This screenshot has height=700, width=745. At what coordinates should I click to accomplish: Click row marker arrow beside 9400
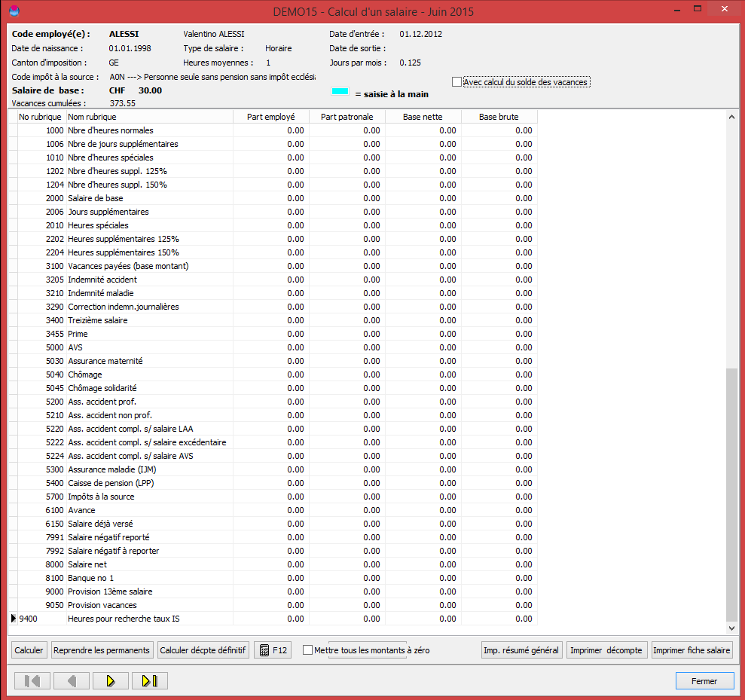pos(14,619)
